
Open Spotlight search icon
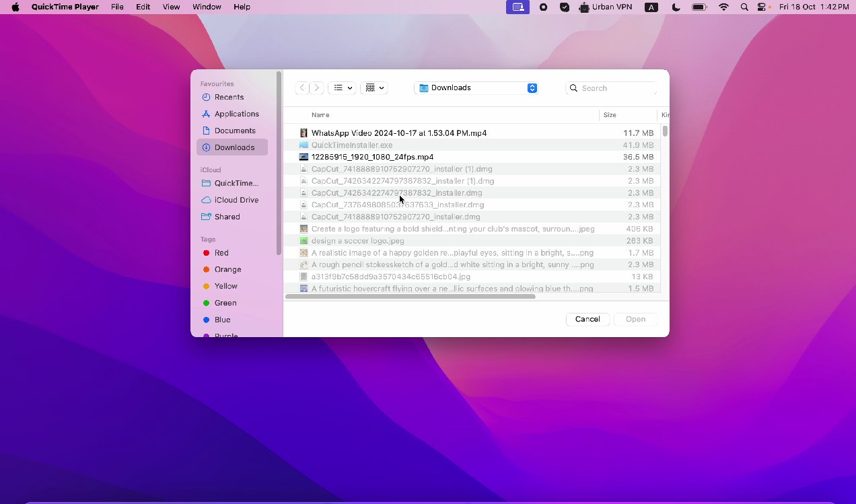click(x=744, y=7)
